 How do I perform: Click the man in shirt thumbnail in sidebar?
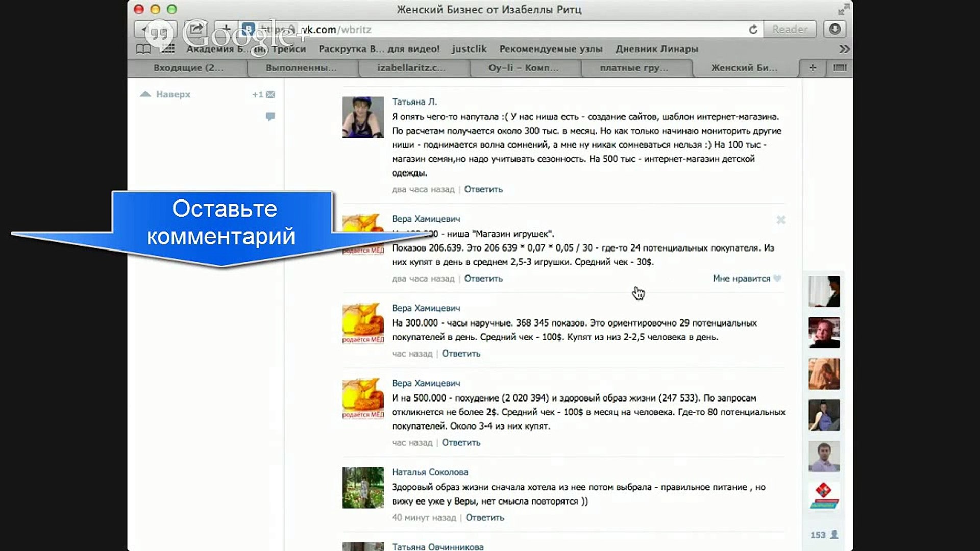coord(824,456)
